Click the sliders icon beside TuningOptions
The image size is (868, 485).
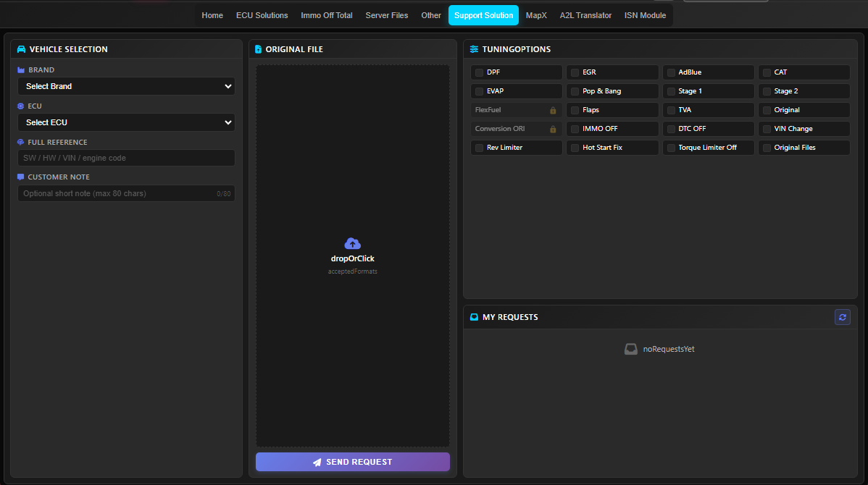[474, 49]
